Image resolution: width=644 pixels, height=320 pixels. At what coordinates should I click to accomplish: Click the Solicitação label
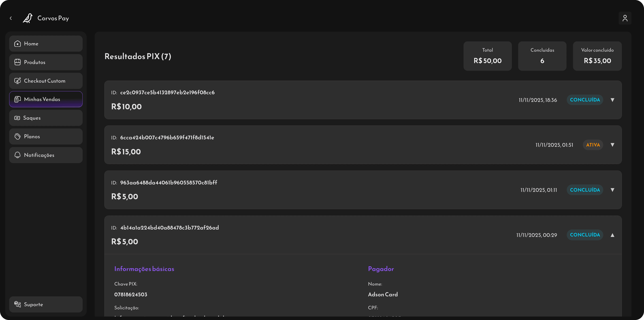tap(126, 308)
